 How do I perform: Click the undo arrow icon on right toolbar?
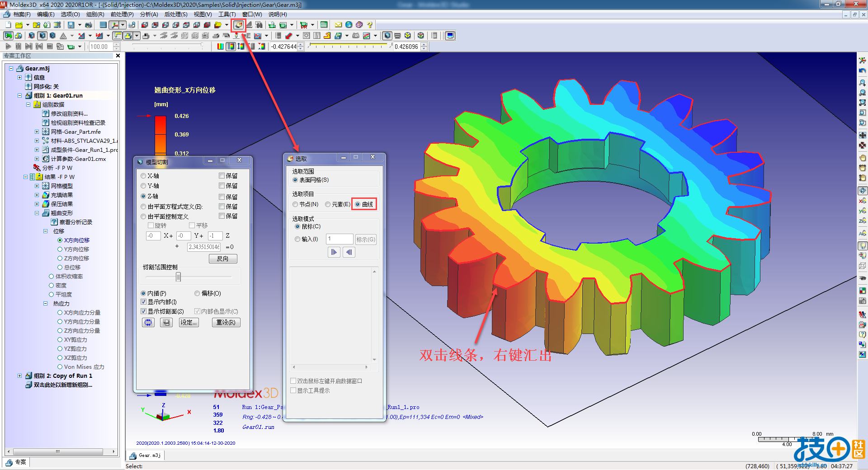pyautogui.click(x=863, y=71)
